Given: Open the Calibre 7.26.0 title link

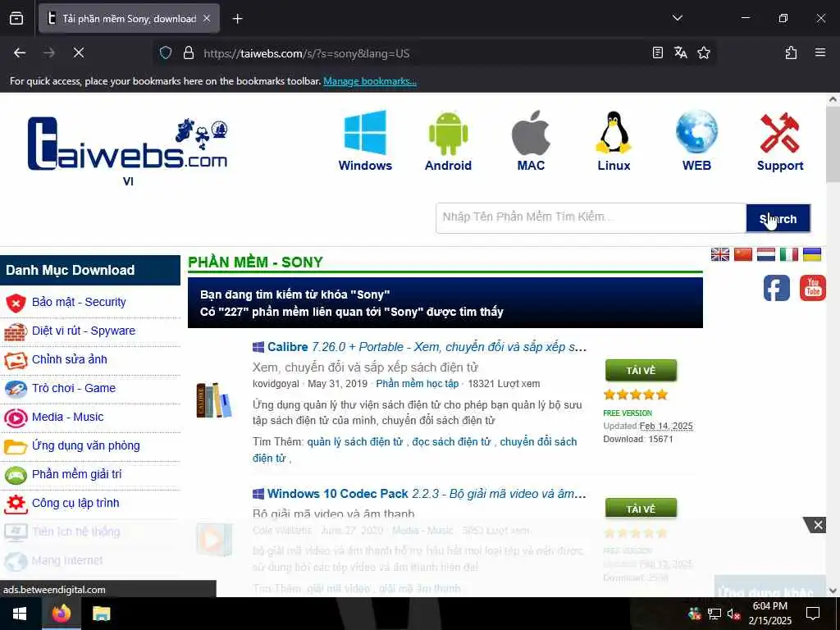Looking at the screenshot, I should [x=427, y=347].
